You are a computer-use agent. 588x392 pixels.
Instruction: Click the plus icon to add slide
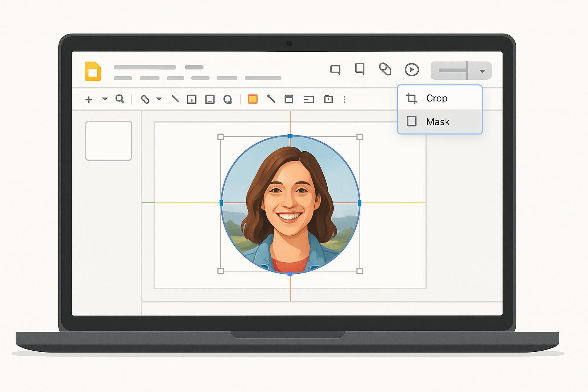click(88, 100)
